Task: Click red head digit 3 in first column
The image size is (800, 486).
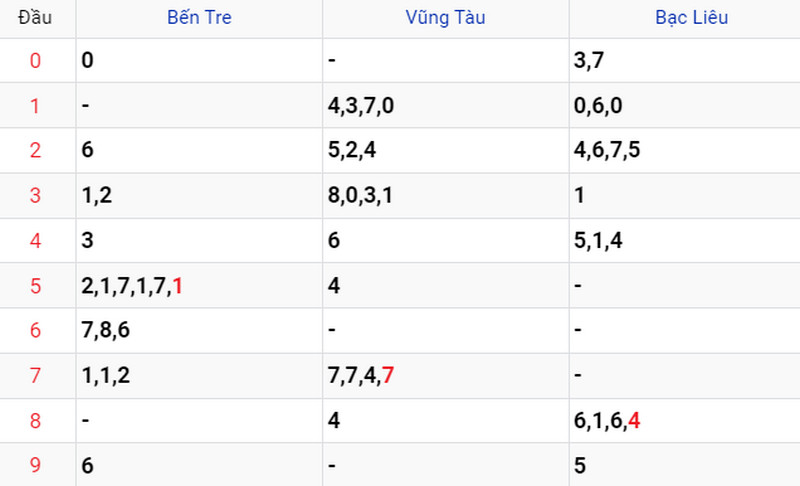Action: [x=35, y=195]
